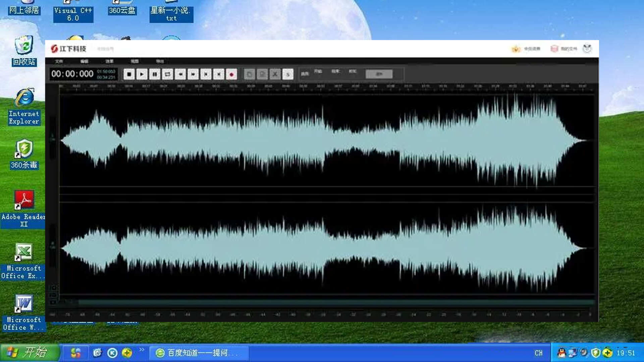Image resolution: width=644 pixels, height=362 pixels.
Task: Start playback with the Play button
Action: click(x=142, y=74)
